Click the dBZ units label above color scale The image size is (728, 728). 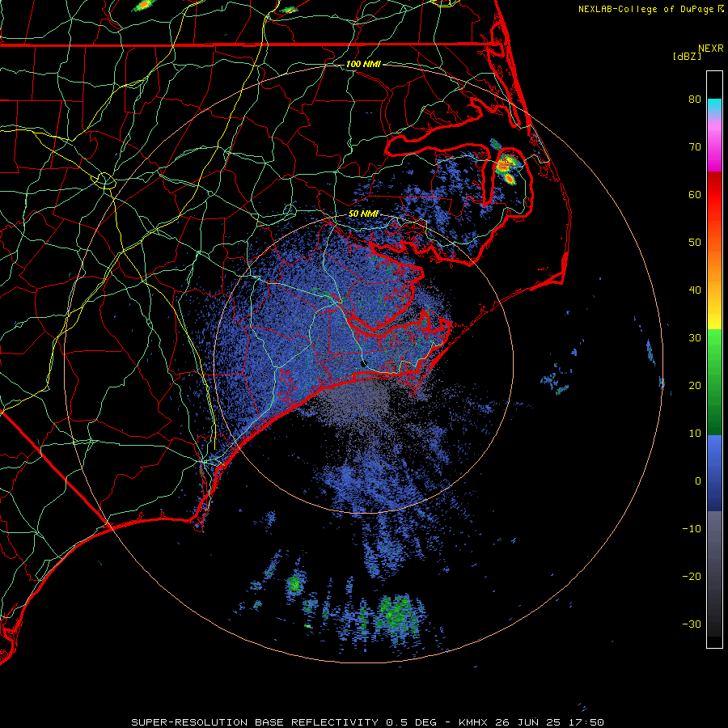[687, 56]
